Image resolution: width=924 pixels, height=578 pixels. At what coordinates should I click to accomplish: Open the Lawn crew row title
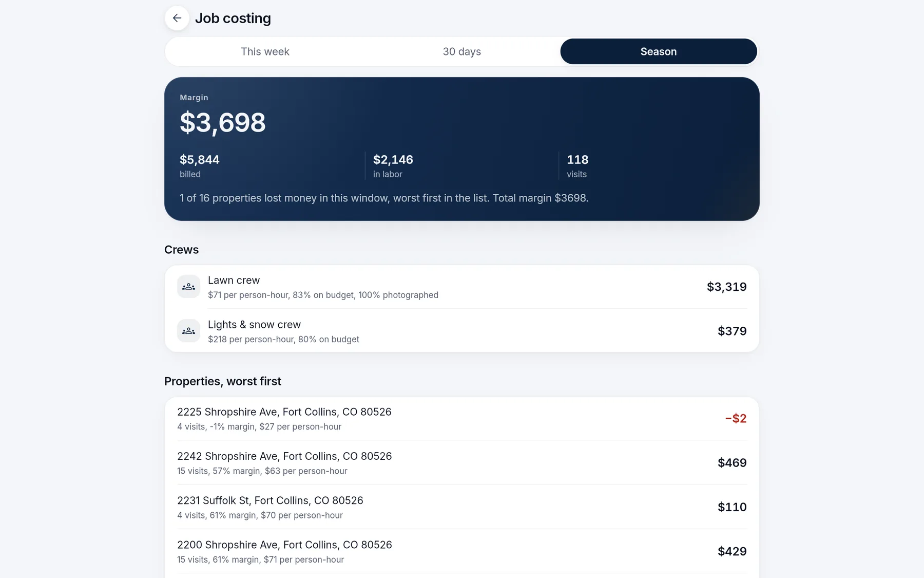point(234,281)
